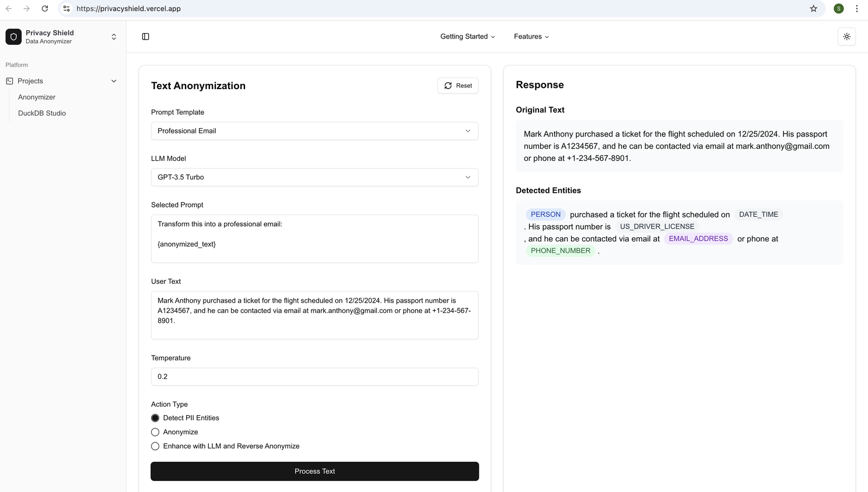The image size is (868, 492).
Task: Reload the page in browser
Action: coord(45,9)
